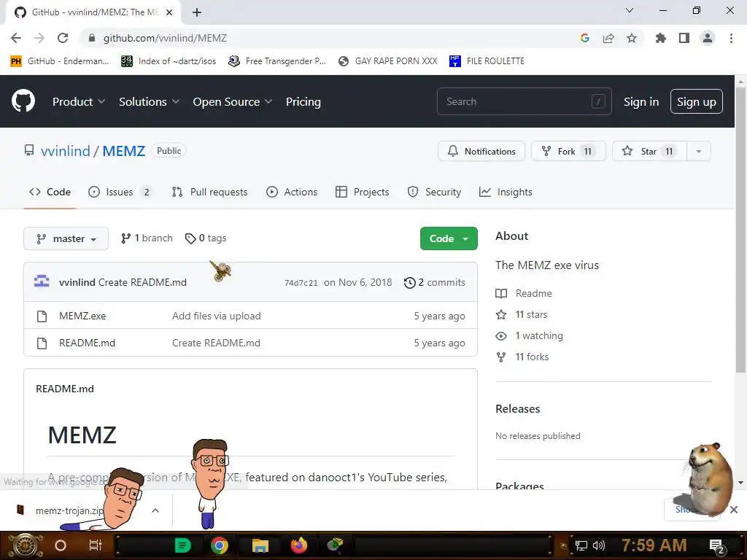The image size is (747, 560).
Task: Open Firefox from the taskbar
Action: tap(299, 545)
